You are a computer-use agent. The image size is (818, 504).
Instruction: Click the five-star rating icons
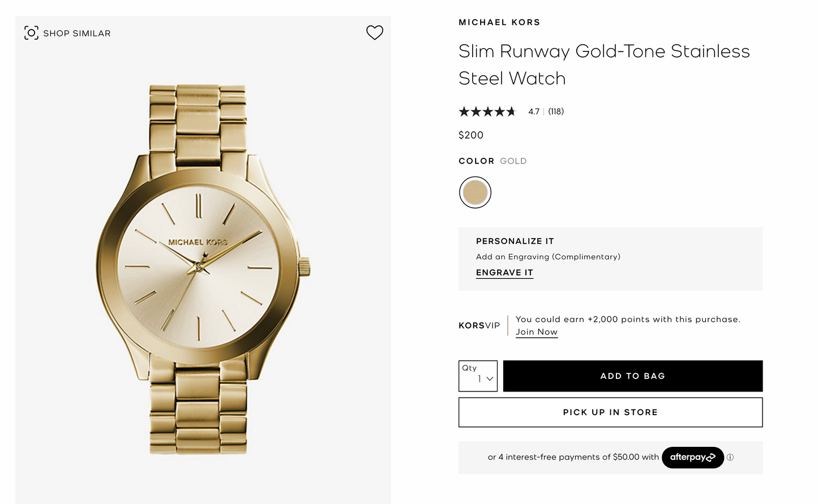487,111
